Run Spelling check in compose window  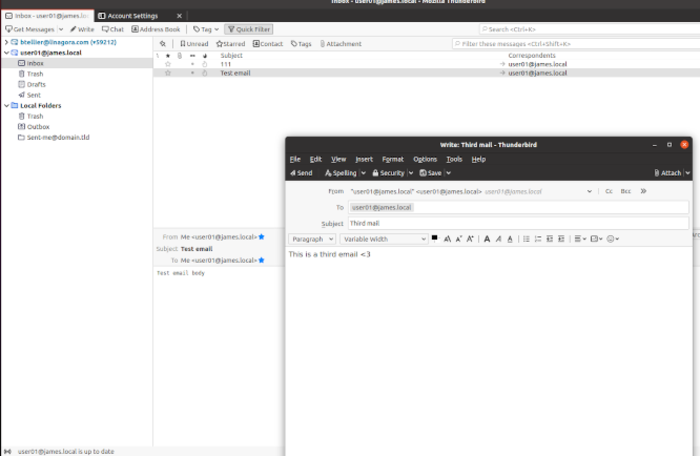point(341,173)
